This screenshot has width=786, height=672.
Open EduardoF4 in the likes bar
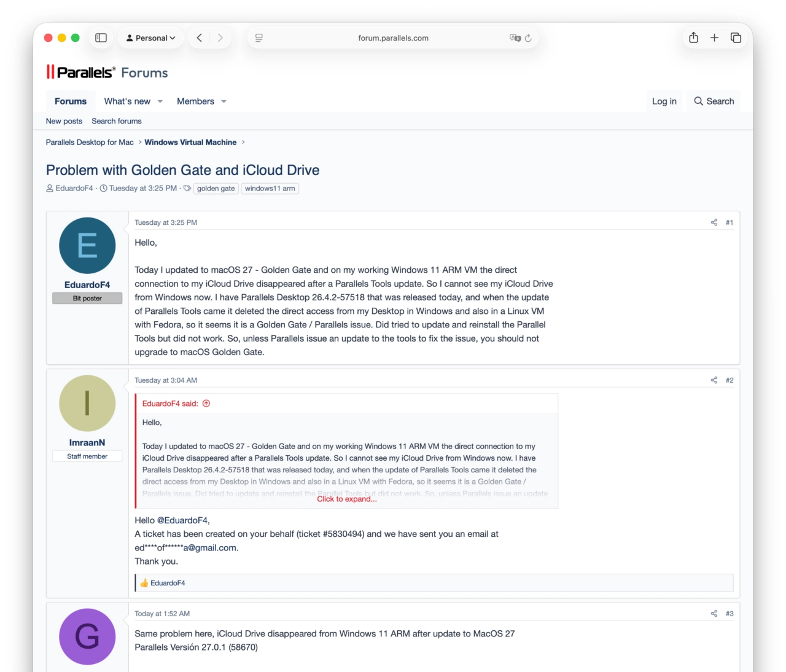click(168, 583)
